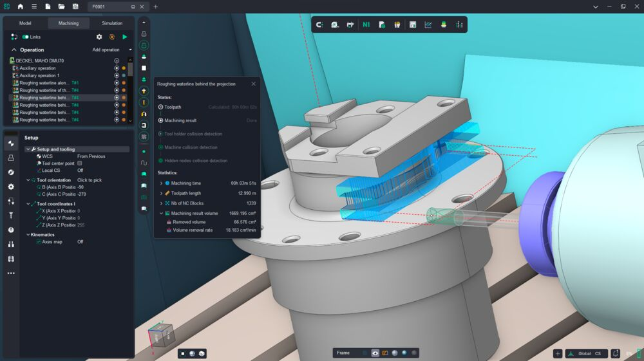The height and width of the screenshot is (361, 644).
Task: Collapse Tool orientation group
Action: coord(28,180)
